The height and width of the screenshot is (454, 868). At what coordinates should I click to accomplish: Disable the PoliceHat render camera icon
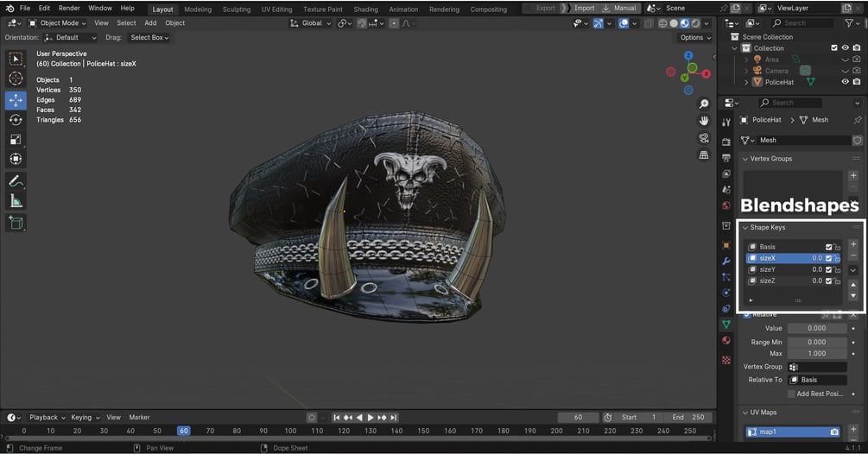(857, 82)
